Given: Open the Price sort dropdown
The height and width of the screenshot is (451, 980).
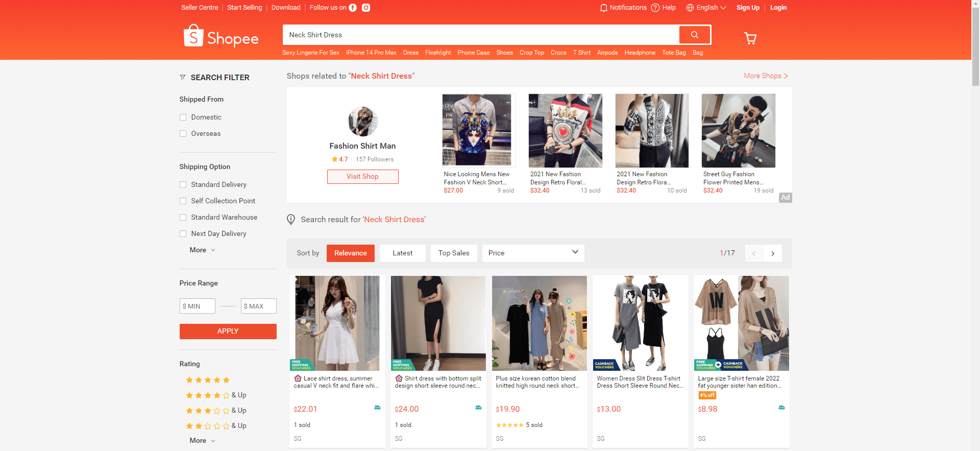Looking at the screenshot, I should (533, 253).
